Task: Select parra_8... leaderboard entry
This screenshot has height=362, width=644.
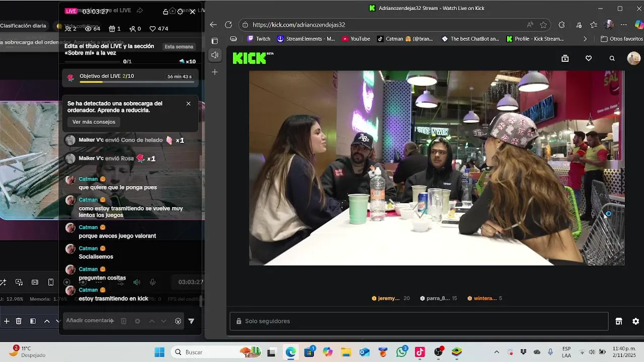Action: (x=438, y=298)
